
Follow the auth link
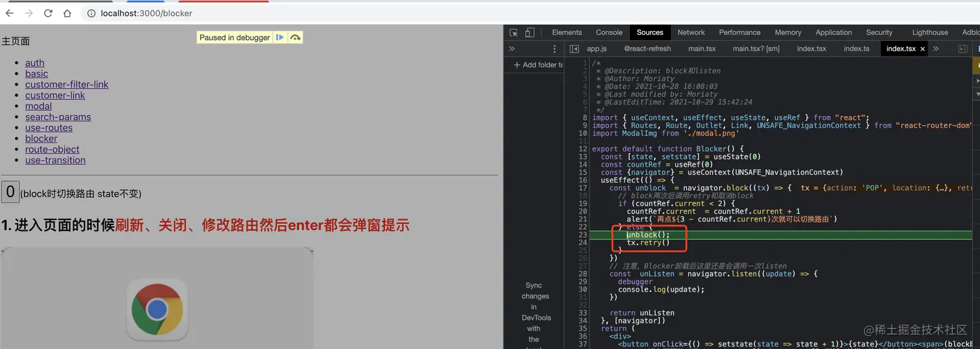(35, 63)
